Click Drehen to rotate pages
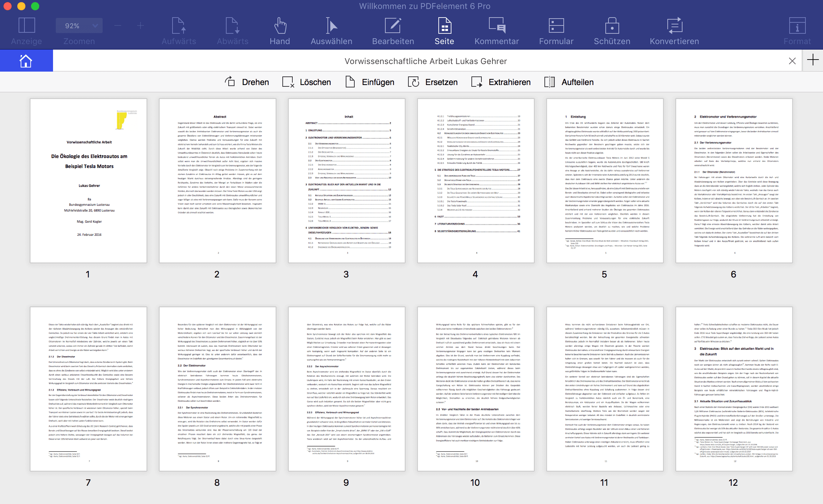 tap(247, 82)
